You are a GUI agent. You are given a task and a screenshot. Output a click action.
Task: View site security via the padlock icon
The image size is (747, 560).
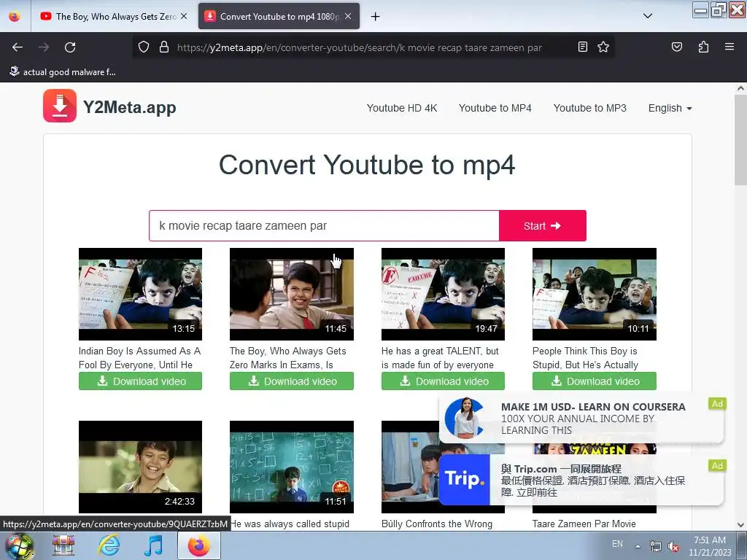164,47
